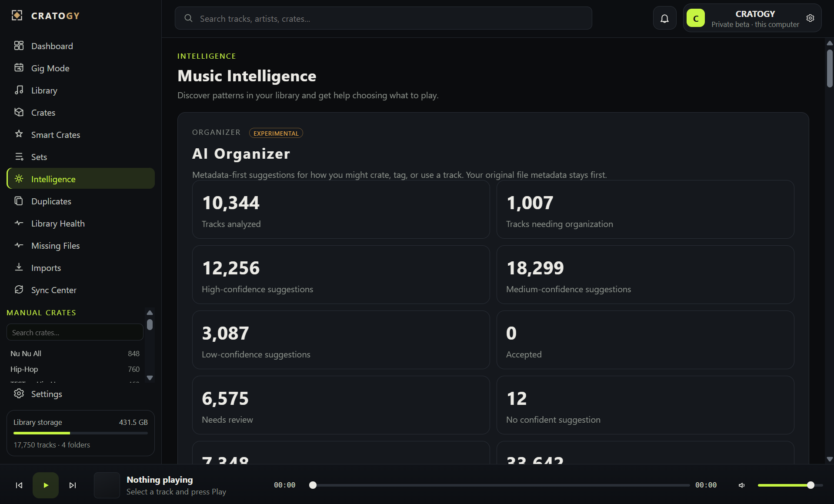
Task: Open the Smart Crates star icon
Action: point(19,134)
